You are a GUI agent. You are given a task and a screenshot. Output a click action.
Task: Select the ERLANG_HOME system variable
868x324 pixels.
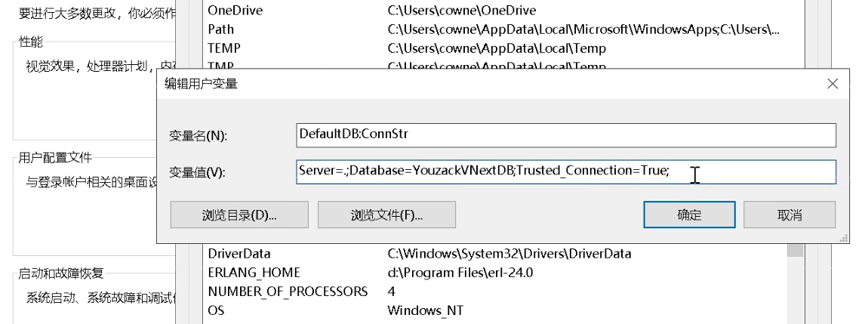coord(496,273)
